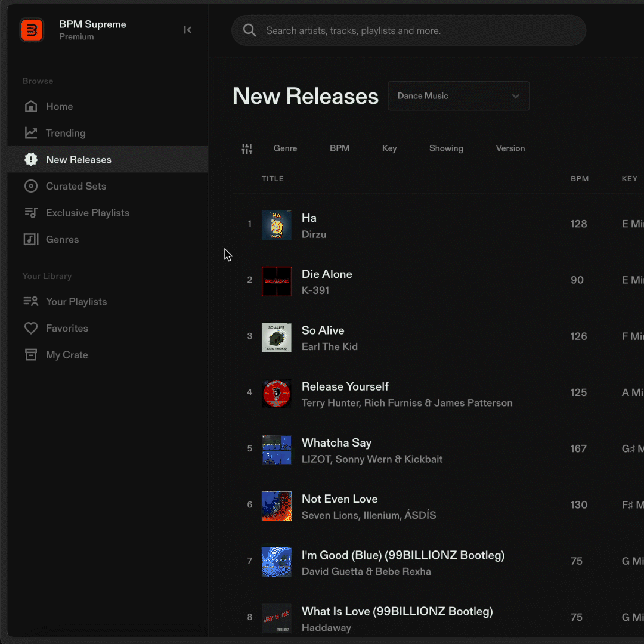The width and height of the screenshot is (644, 644).
Task: Click the What Is Love album artwork
Action: coord(277,618)
